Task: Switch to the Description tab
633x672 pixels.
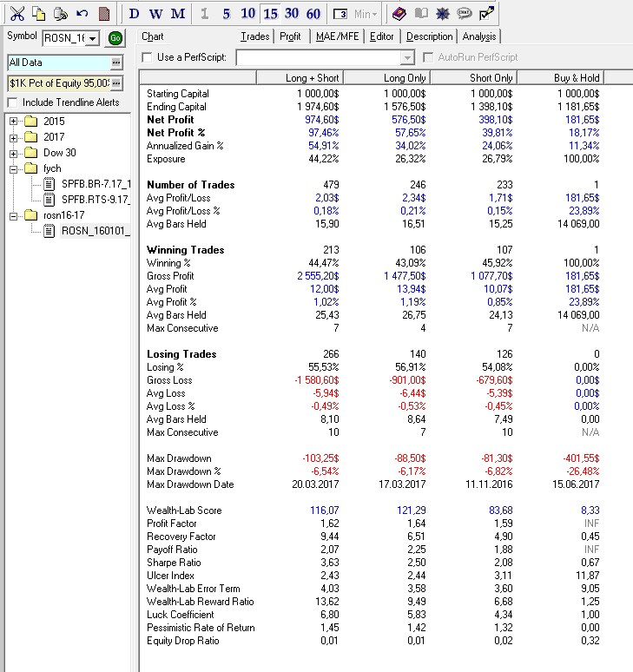Action: pyautogui.click(x=430, y=36)
